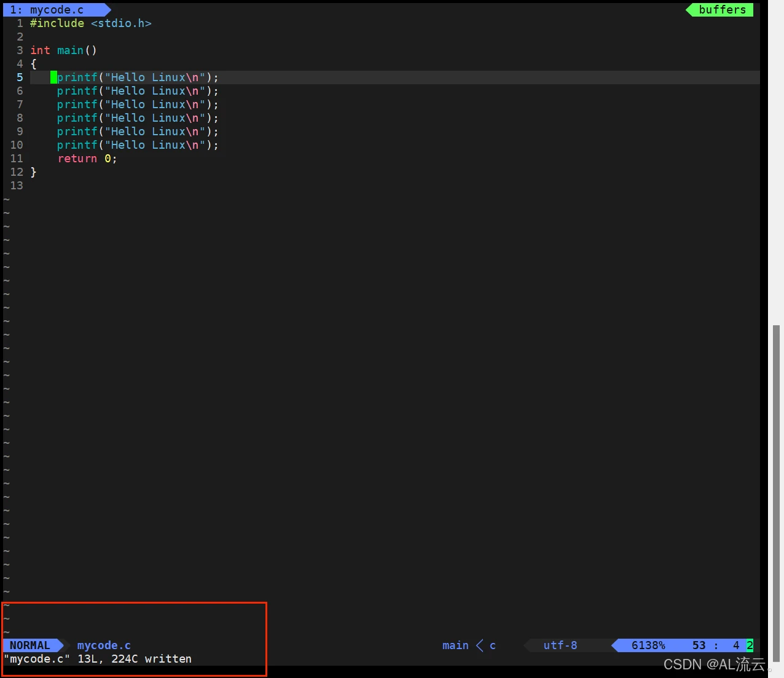Click the main function indicator in status line
Image resolution: width=784 pixels, height=678 pixels.
click(455, 645)
